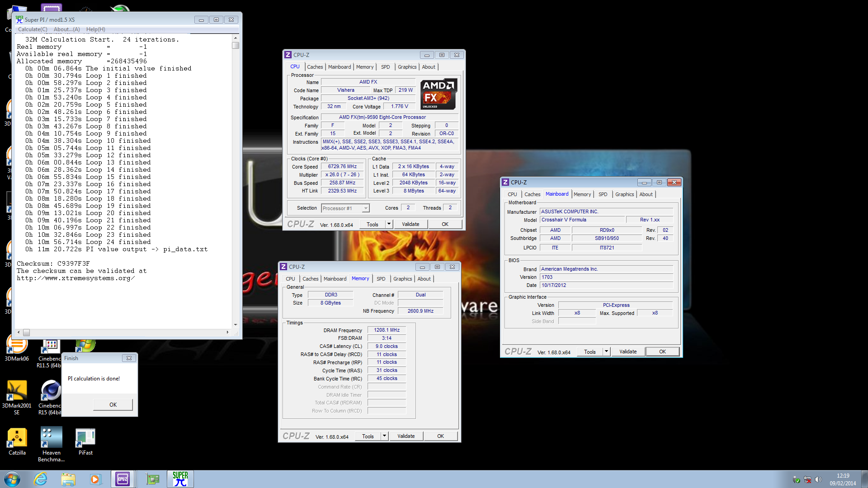The height and width of the screenshot is (488, 868).
Task: Launch PiFast desktop shortcut
Action: (85, 441)
